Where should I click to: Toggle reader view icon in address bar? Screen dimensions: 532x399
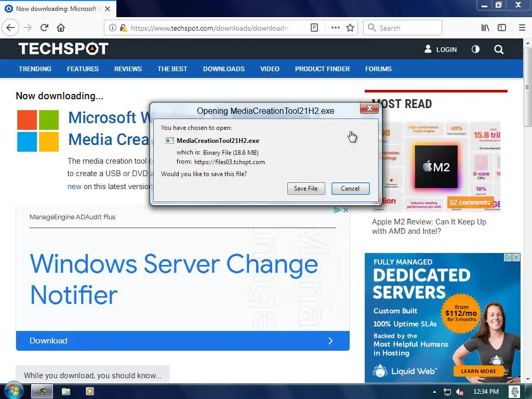[x=314, y=28]
